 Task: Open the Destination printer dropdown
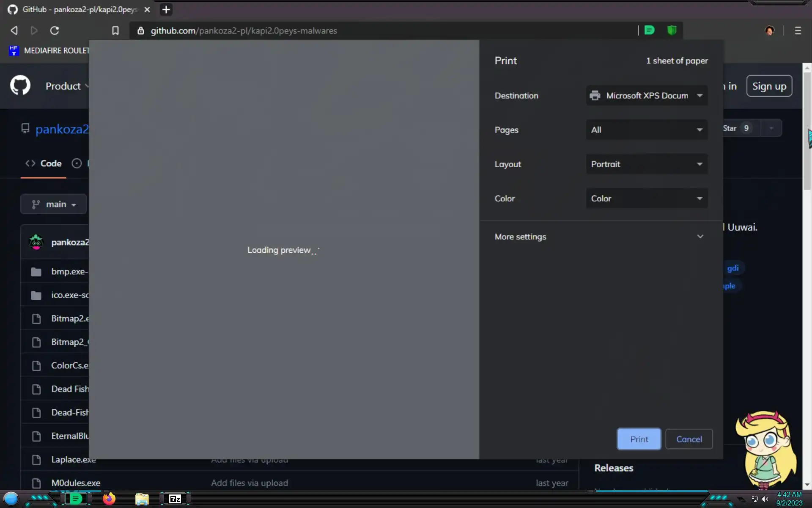pos(646,96)
